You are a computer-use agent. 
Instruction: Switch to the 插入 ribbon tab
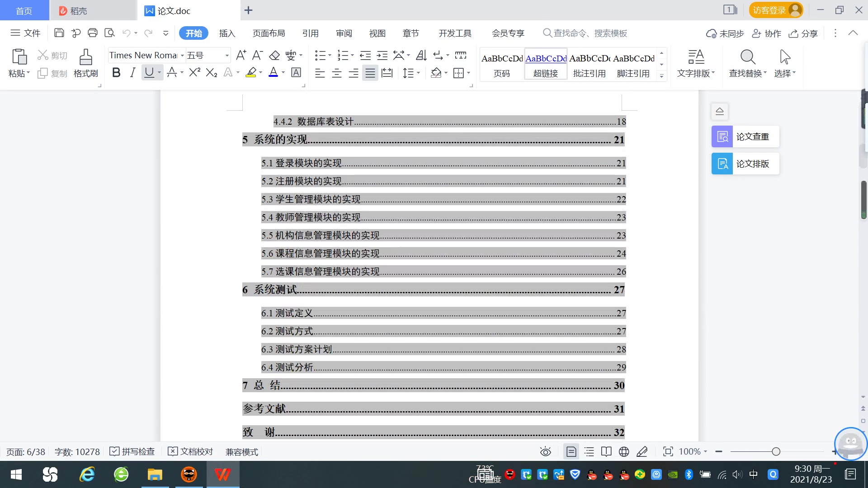coord(227,33)
